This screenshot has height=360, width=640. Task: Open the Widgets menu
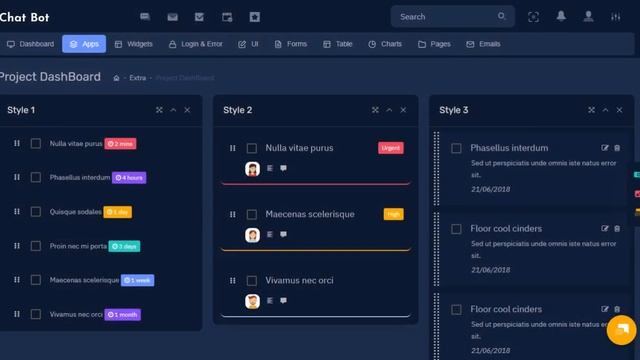133,44
